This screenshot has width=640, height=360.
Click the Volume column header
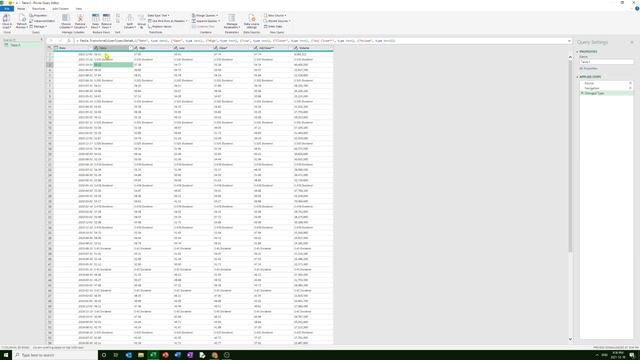point(313,48)
